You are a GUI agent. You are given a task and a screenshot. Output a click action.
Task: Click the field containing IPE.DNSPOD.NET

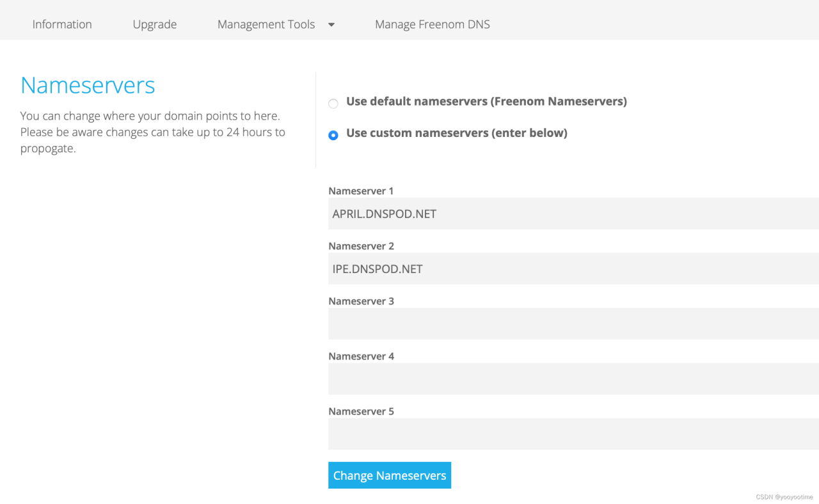(573, 269)
